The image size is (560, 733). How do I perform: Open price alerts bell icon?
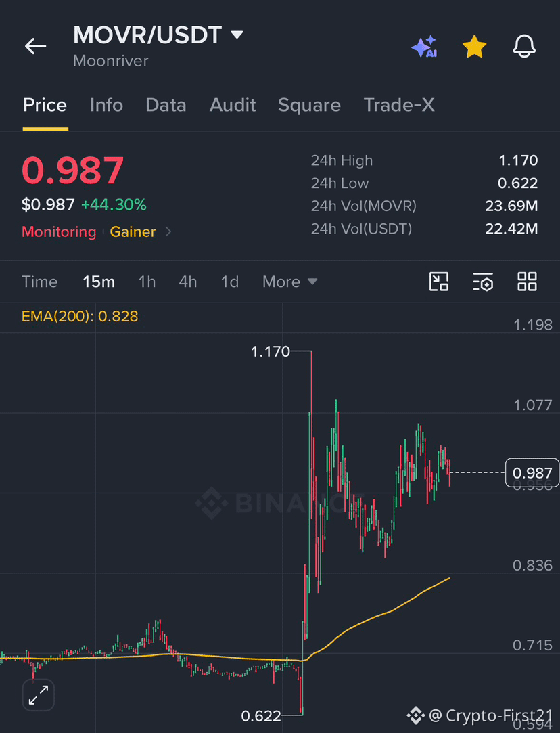[x=524, y=46]
